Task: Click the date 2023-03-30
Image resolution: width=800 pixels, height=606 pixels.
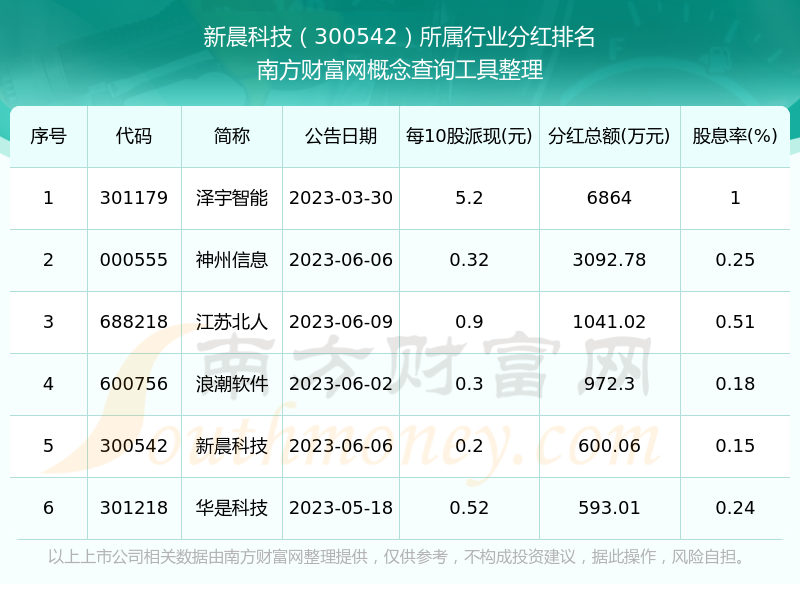Action: pos(341,198)
